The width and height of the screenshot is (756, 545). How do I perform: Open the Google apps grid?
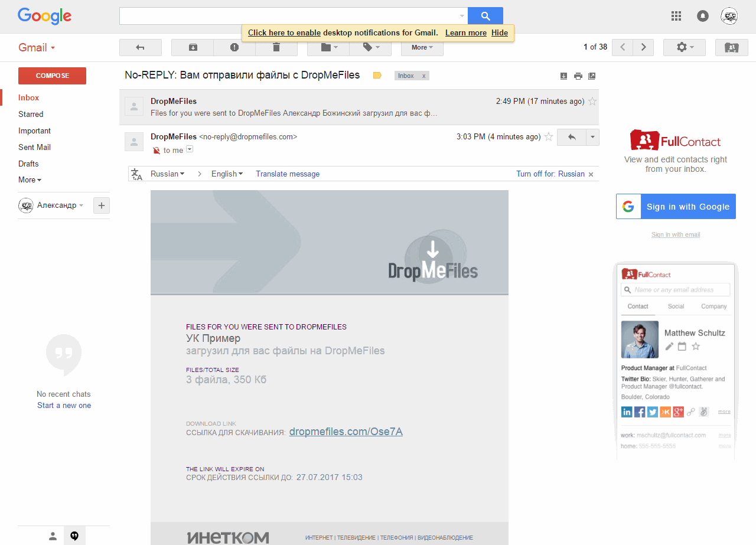[676, 16]
